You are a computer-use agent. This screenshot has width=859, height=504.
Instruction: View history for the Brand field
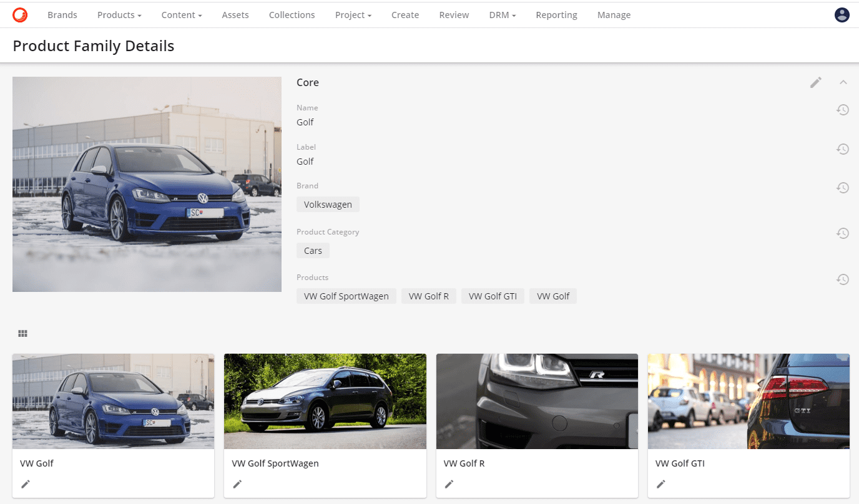[x=843, y=188]
